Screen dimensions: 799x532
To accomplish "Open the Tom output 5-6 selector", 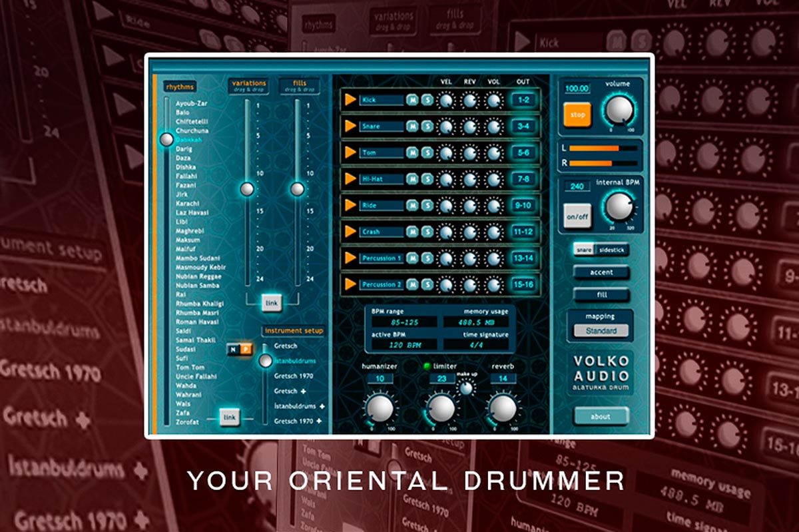I will [x=523, y=153].
